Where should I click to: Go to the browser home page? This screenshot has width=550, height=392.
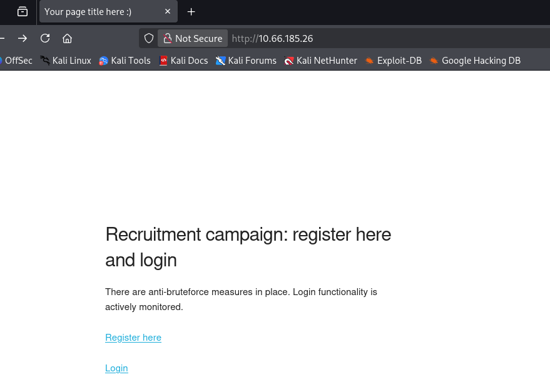coord(68,38)
